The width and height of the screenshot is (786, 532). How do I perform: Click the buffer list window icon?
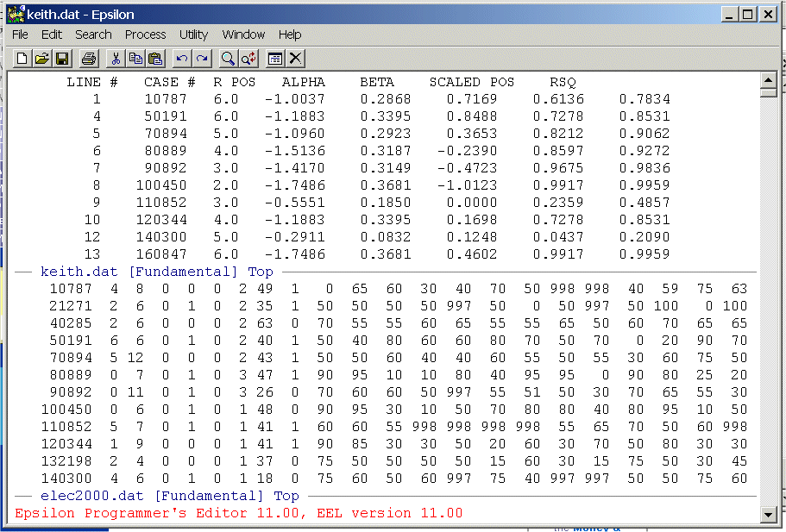pos(274,59)
